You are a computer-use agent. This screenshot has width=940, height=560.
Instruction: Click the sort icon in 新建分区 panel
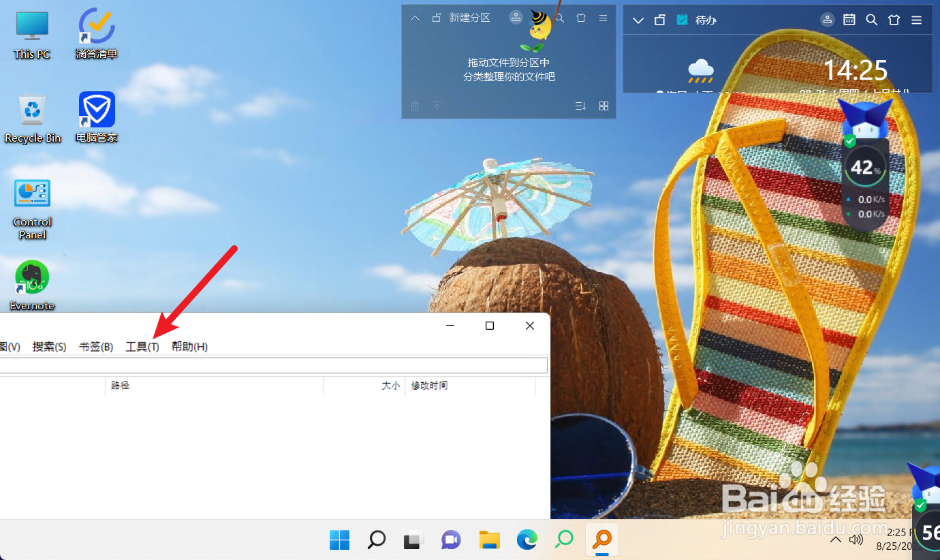(580, 106)
